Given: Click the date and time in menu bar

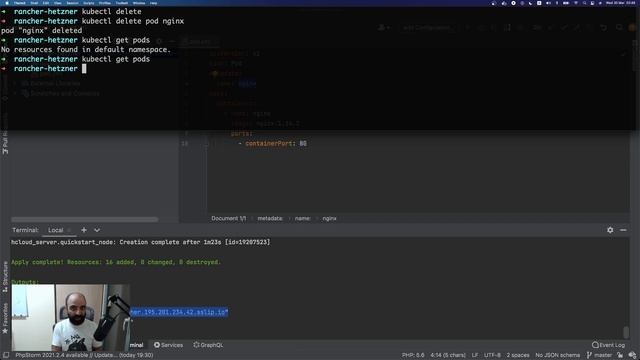Looking at the screenshot, I should [x=621, y=3].
